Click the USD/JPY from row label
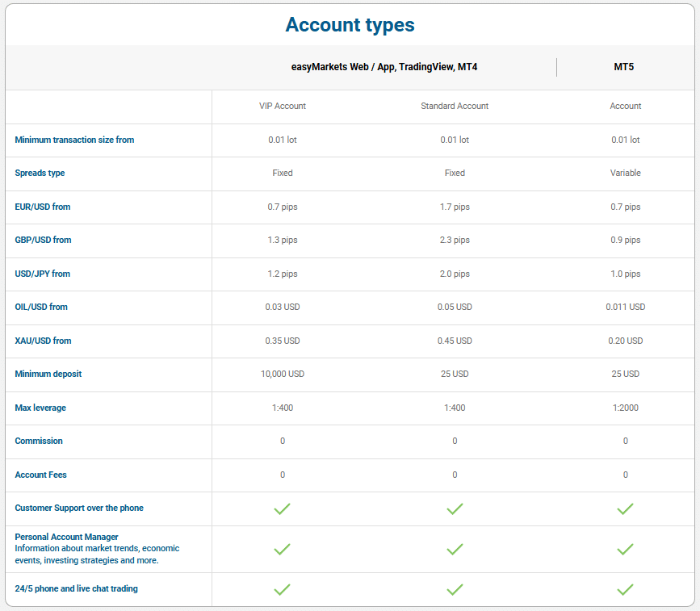This screenshot has height=611, width=700. [43, 274]
